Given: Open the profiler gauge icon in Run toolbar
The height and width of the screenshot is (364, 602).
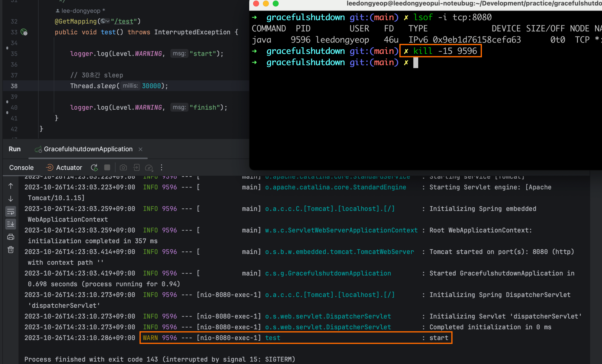Looking at the screenshot, I should [x=149, y=167].
